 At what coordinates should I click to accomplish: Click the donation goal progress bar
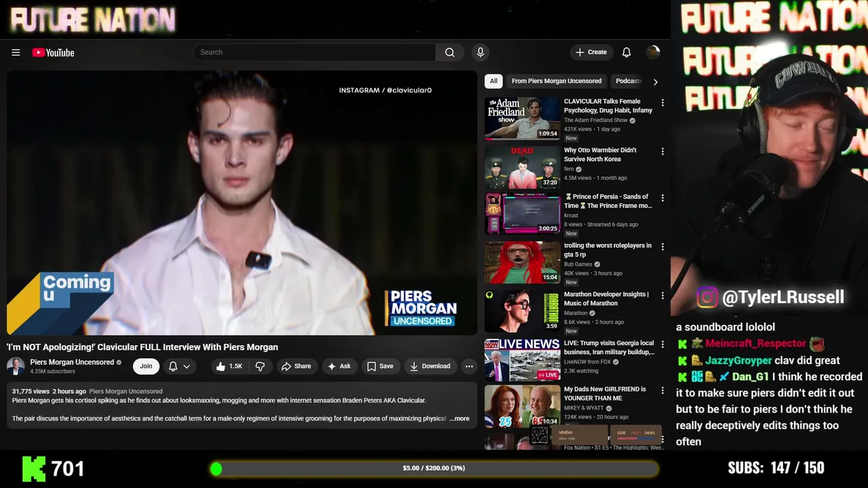click(434, 468)
